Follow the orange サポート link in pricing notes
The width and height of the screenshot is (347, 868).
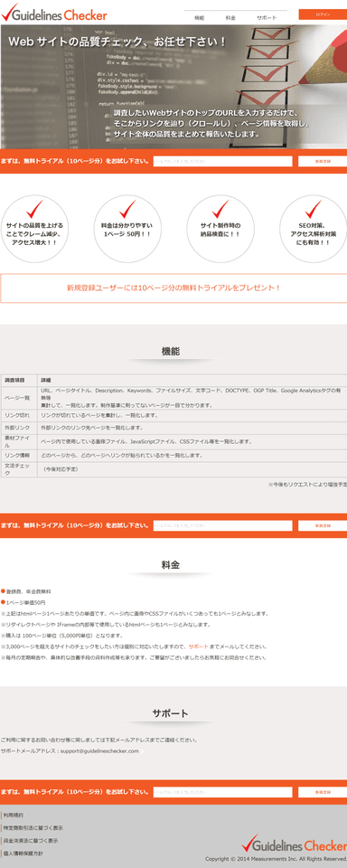(x=198, y=646)
